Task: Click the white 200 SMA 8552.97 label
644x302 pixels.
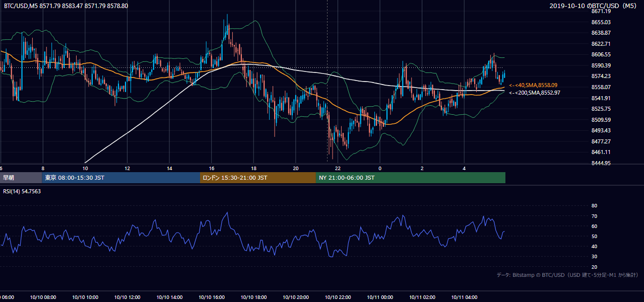Action: [534, 93]
